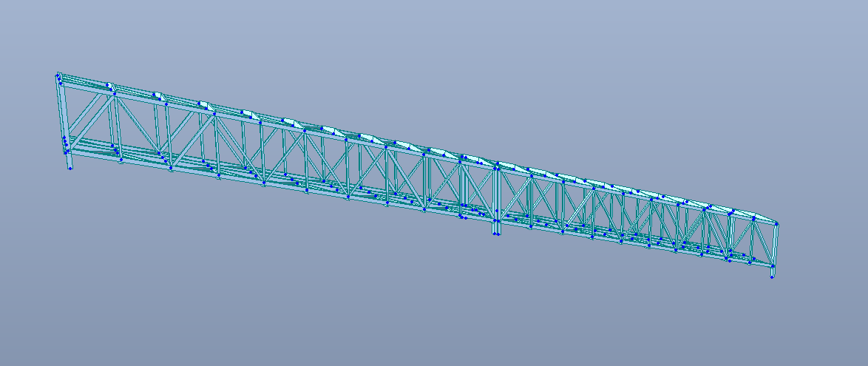
Task: Pick the top-right corner node of truss
Action: (776, 223)
